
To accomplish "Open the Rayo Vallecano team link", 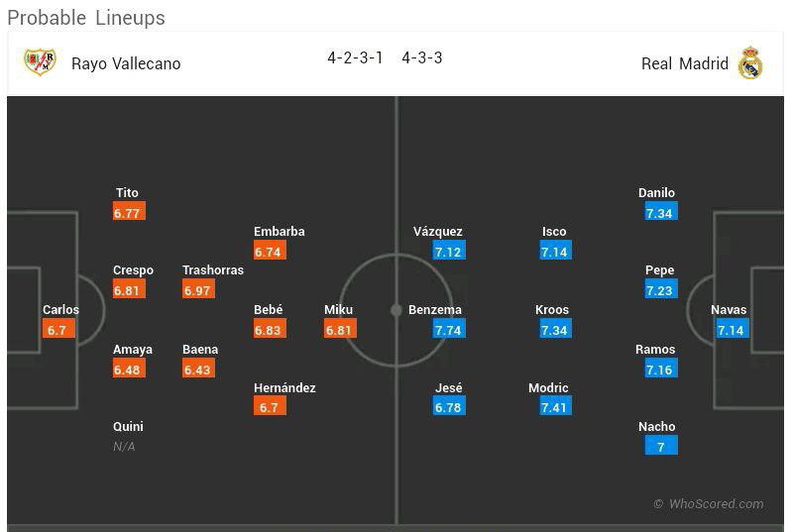I will pyautogui.click(x=126, y=63).
